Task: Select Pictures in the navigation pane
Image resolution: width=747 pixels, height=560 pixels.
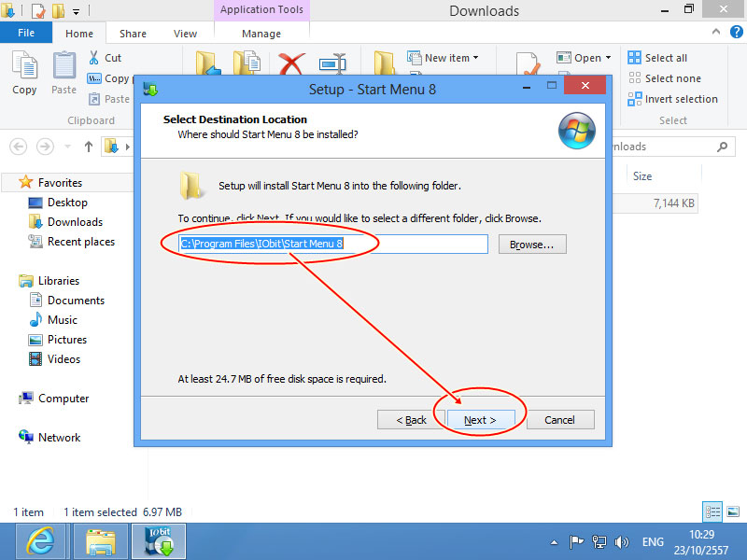Action: click(66, 339)
